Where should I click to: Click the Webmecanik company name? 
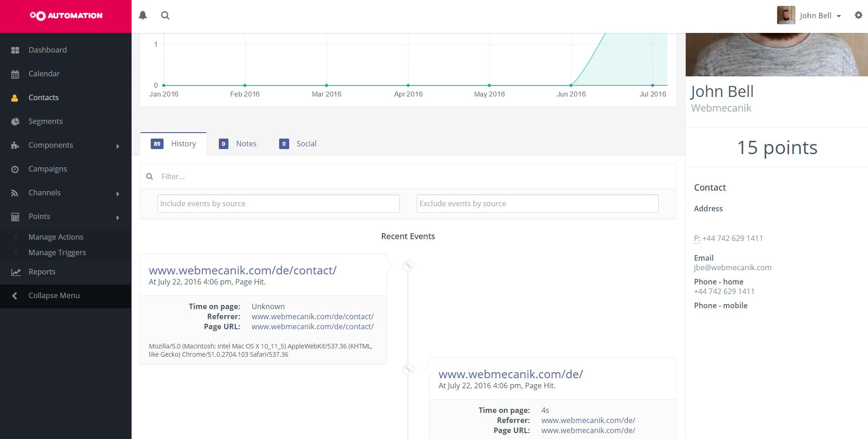721,108
